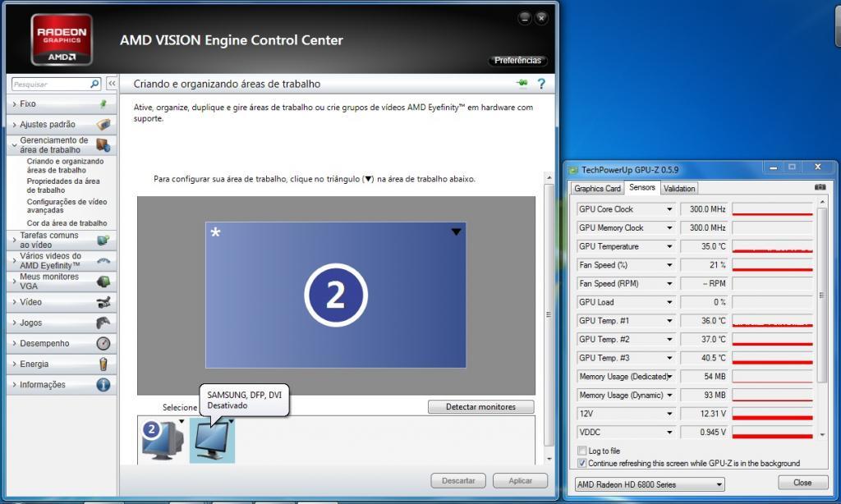The image size is (841, 504).
Task: Open Cor da área de trabalho
Action: [67, 223]
